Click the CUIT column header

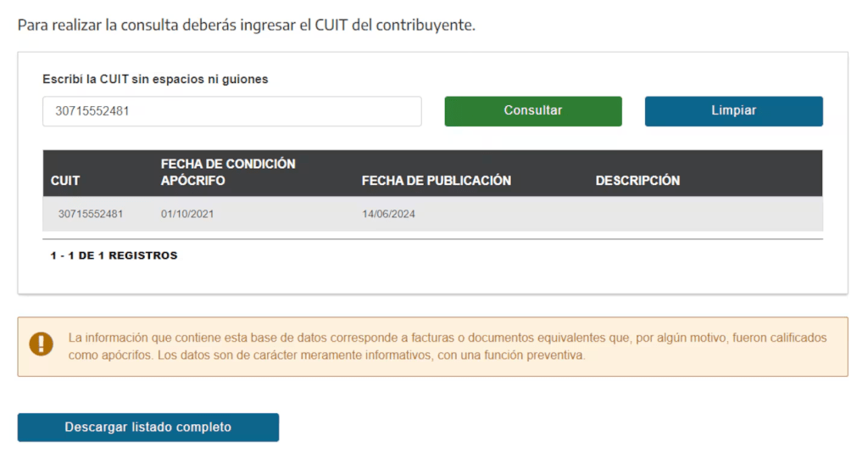point(65,181)
